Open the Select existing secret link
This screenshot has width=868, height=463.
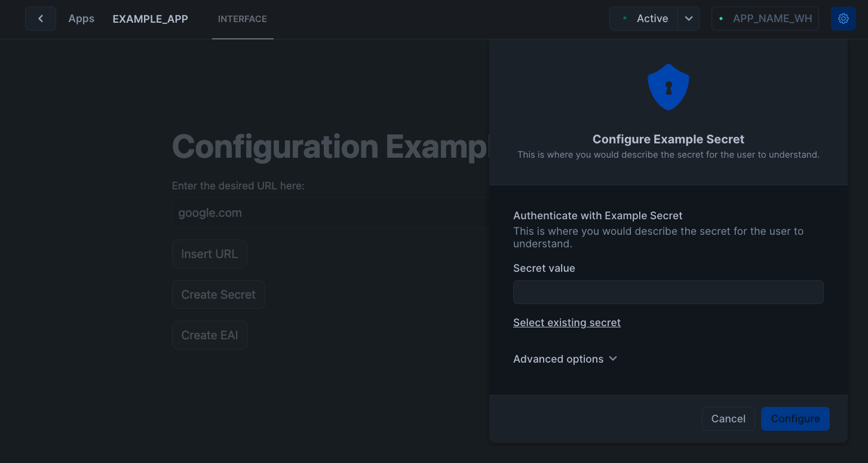[566, 323]
